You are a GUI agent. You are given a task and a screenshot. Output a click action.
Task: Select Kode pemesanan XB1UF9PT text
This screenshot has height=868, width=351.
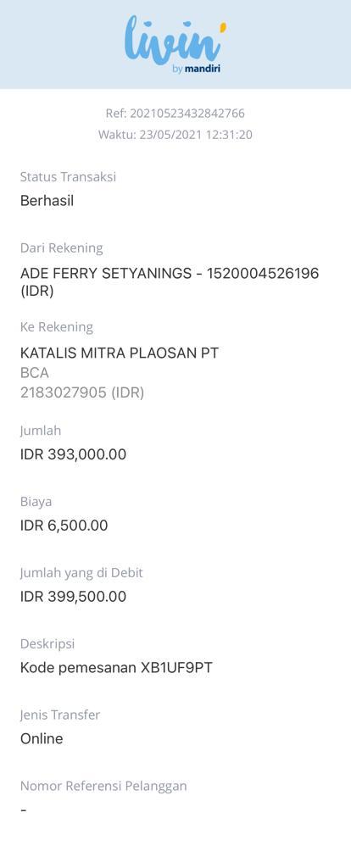(116, 668)
